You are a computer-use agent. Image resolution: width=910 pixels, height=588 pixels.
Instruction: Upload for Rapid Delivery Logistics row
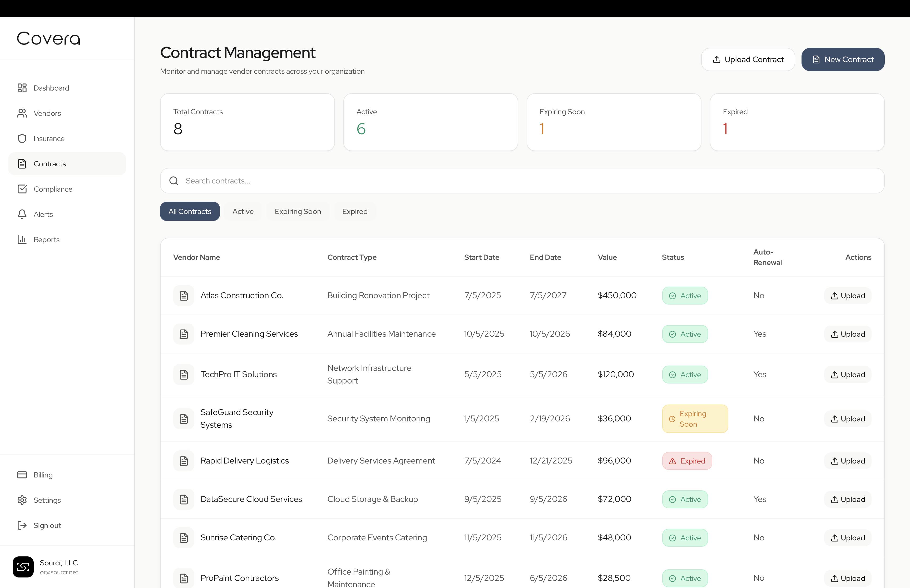click(x=848, y=461)
